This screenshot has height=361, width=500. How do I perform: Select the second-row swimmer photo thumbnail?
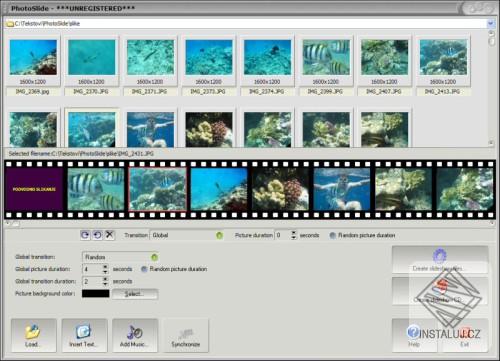pos(150,129)
